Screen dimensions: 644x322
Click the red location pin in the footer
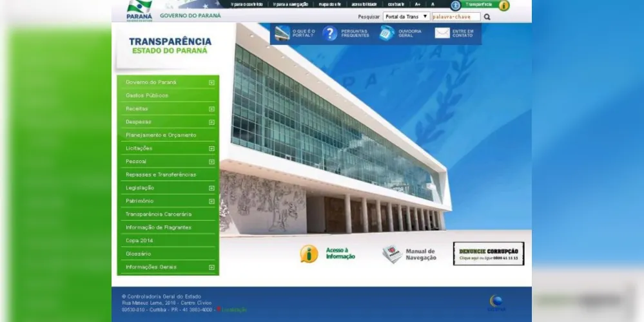[x=219, y=309]
